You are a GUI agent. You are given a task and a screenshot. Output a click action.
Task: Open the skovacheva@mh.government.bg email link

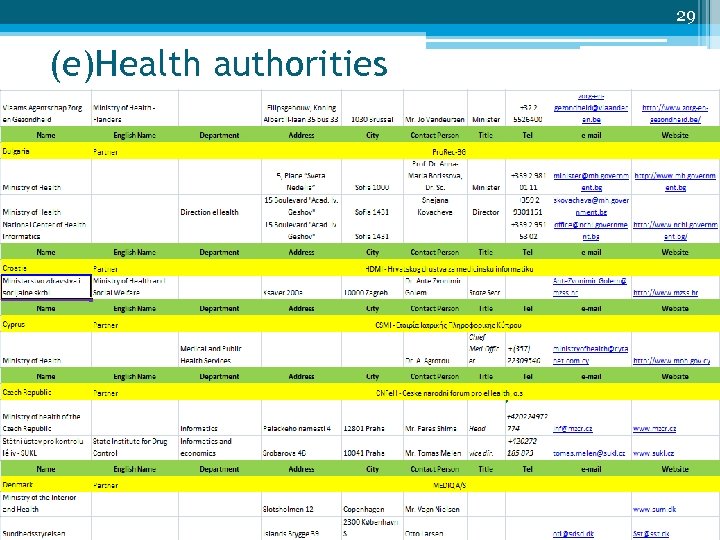click(591, 206)
